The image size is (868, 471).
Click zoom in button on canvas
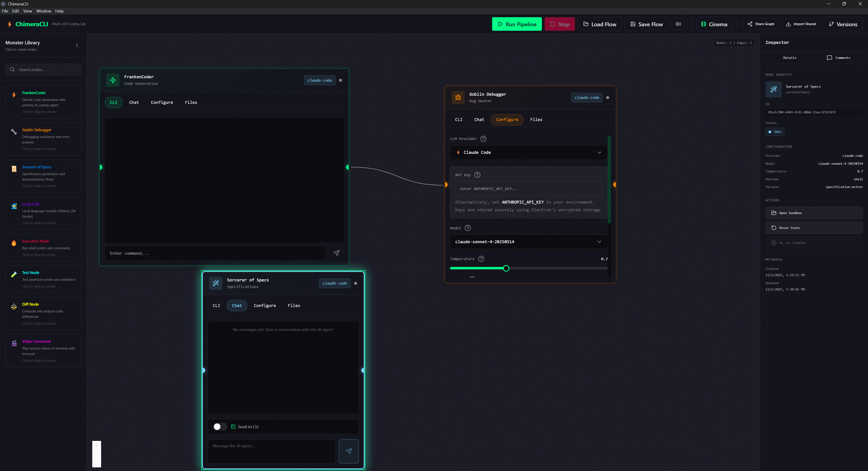(96, 445)
